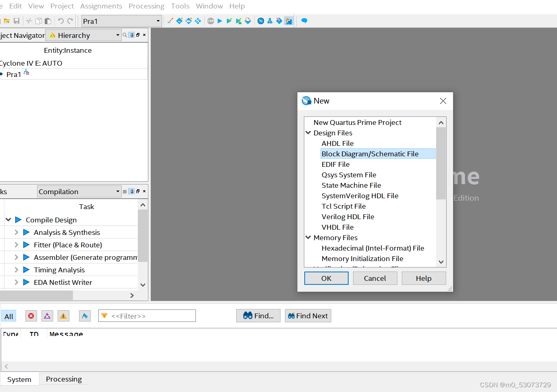The width and height of the screenshot is (557, 392).
Task: Open project using the folder toolbar icon
Action: click(x=7, y=21)
